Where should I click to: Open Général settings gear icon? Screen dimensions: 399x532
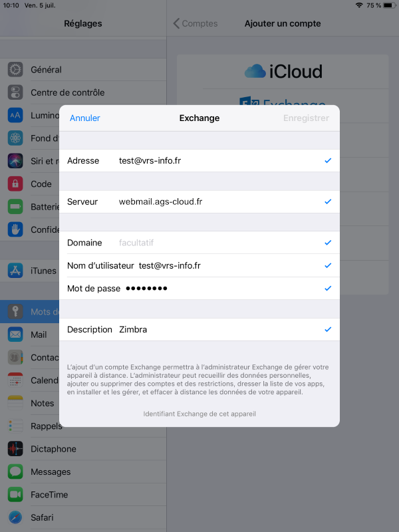pyautogui.click(x=15, y=70)
